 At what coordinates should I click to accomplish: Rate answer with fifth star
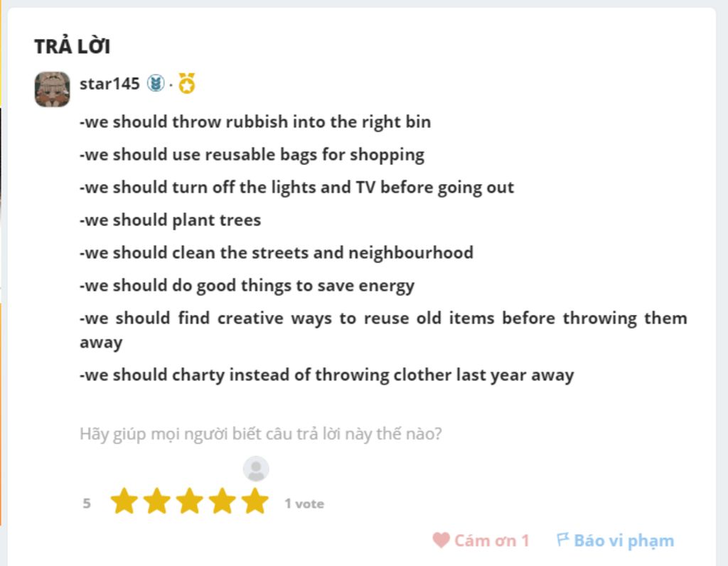[255, 501]
